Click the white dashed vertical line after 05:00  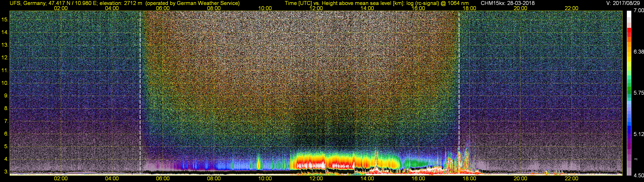[140, 93]
